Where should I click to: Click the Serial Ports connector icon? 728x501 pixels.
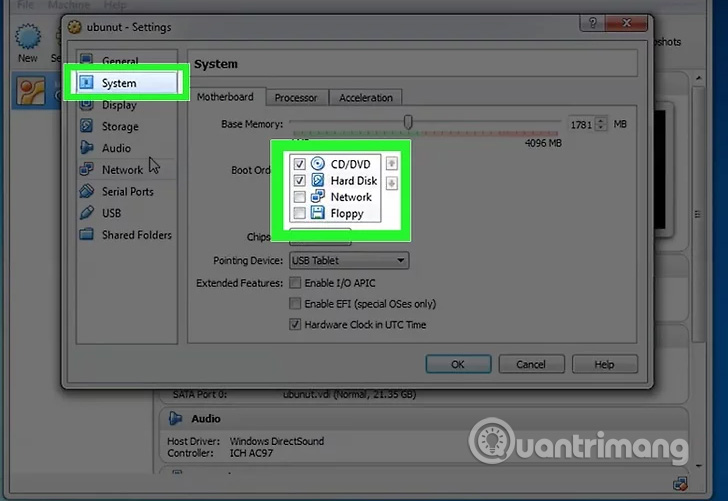(x=86, y=191)
